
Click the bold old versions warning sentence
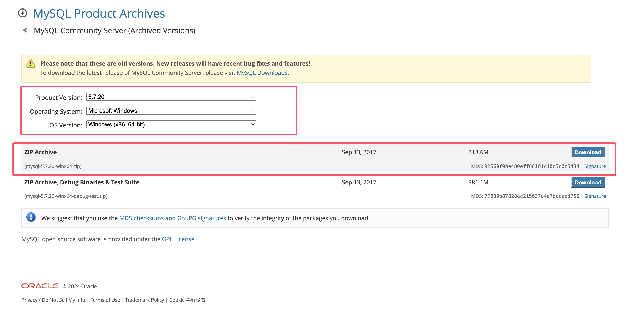[x=175, y=64]
